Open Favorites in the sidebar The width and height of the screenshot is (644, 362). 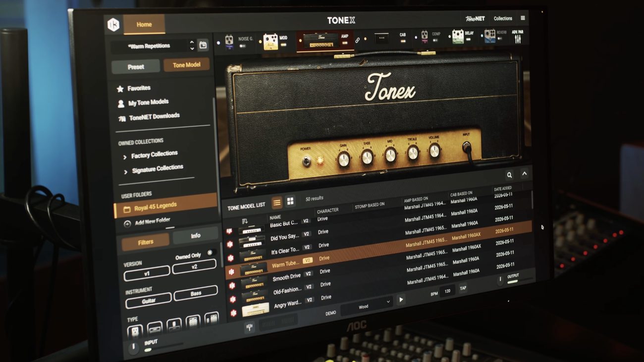(134, 88)
